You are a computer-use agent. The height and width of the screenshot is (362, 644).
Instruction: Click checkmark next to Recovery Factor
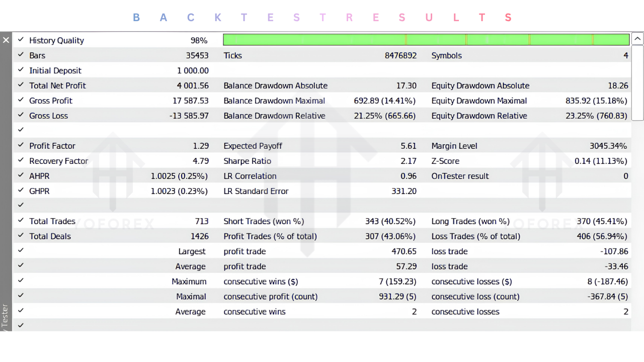[x=21, y=160]
